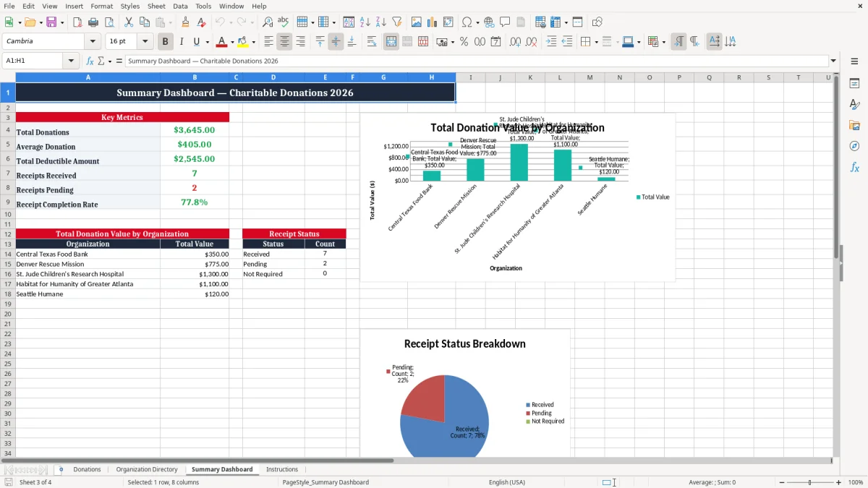
Task: Toggle Left-to-Right text direction
Action: pos(678,42)
